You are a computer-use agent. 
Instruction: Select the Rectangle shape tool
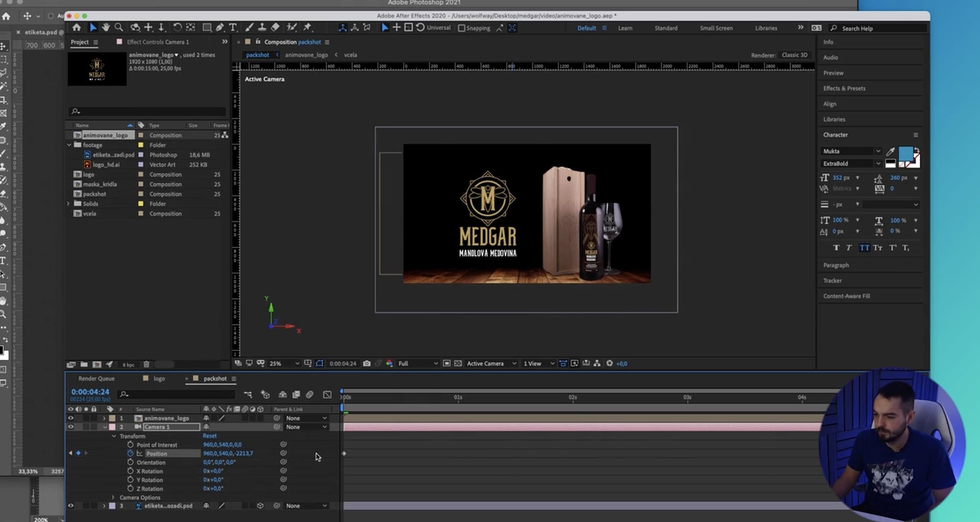click(207, 28)
